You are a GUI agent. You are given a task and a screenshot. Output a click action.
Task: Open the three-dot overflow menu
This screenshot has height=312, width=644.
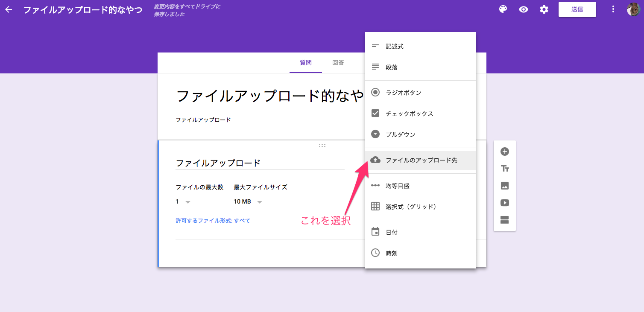click(x=613, y=9)
